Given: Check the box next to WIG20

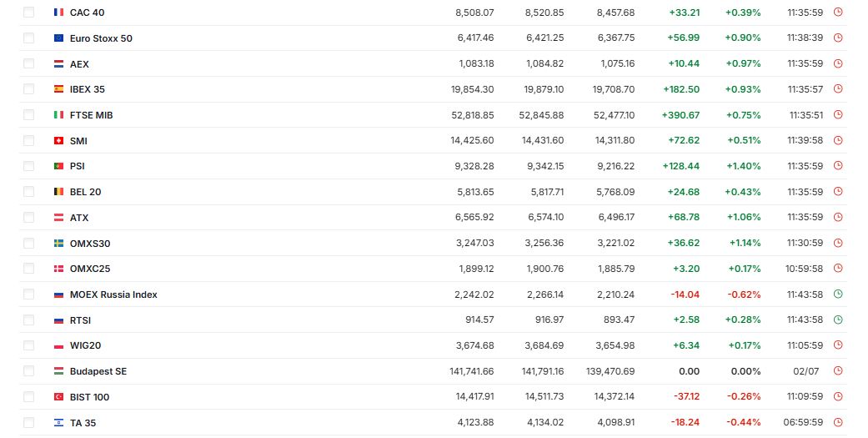Looking at the screenshot, I should (x=29, y=345).
